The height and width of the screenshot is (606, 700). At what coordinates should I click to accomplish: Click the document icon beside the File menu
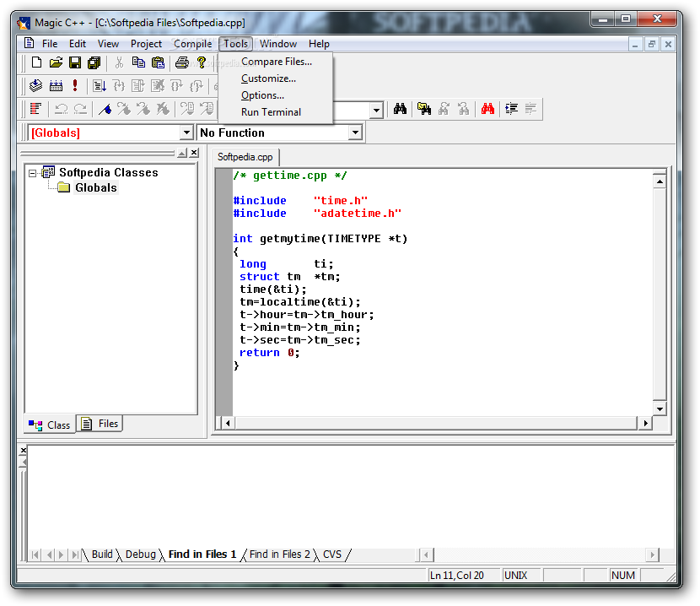coord(29,43)
